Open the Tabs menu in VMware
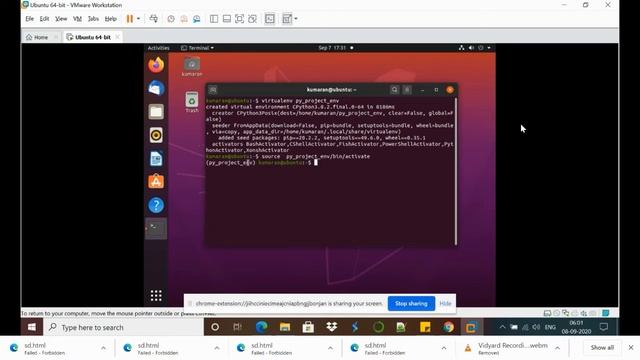Image resolution: width=640 pixels, height=360 pixels. pyautogui.click(x=93, y=19)
